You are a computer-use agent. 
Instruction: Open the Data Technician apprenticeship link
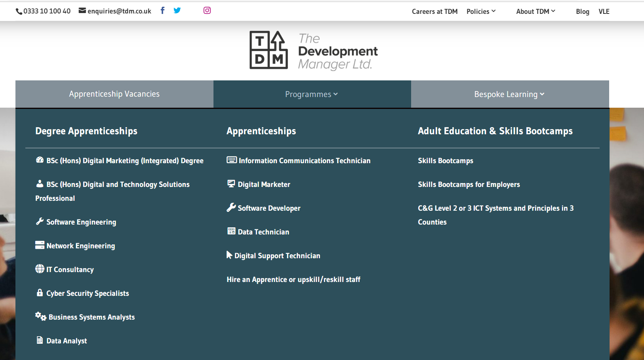(263, 232)
